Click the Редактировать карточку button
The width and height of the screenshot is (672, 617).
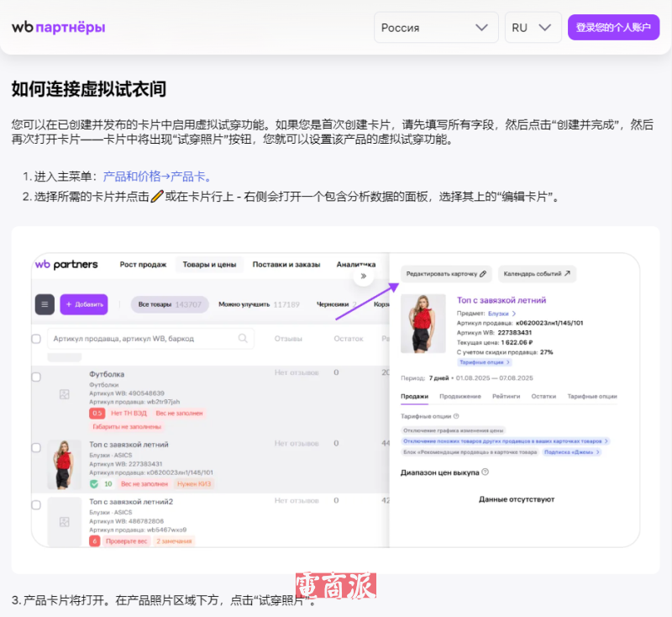446,274
